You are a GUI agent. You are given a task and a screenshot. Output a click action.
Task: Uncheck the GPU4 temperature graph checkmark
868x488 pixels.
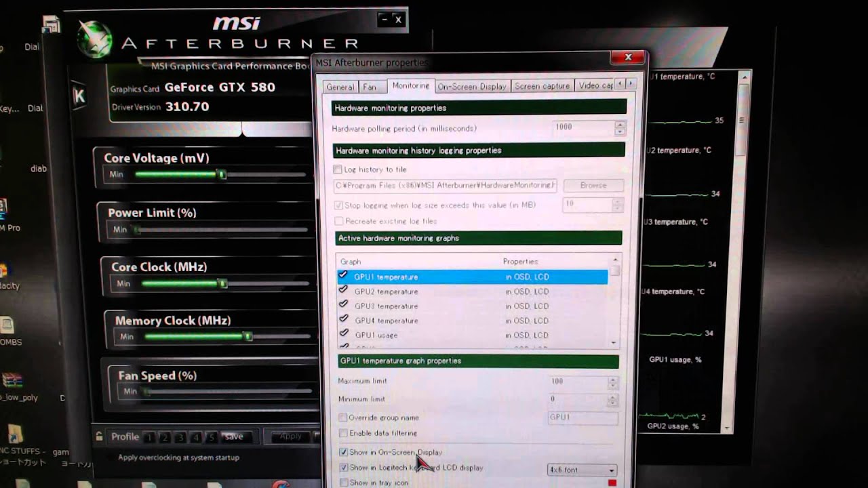click(343, 319)
